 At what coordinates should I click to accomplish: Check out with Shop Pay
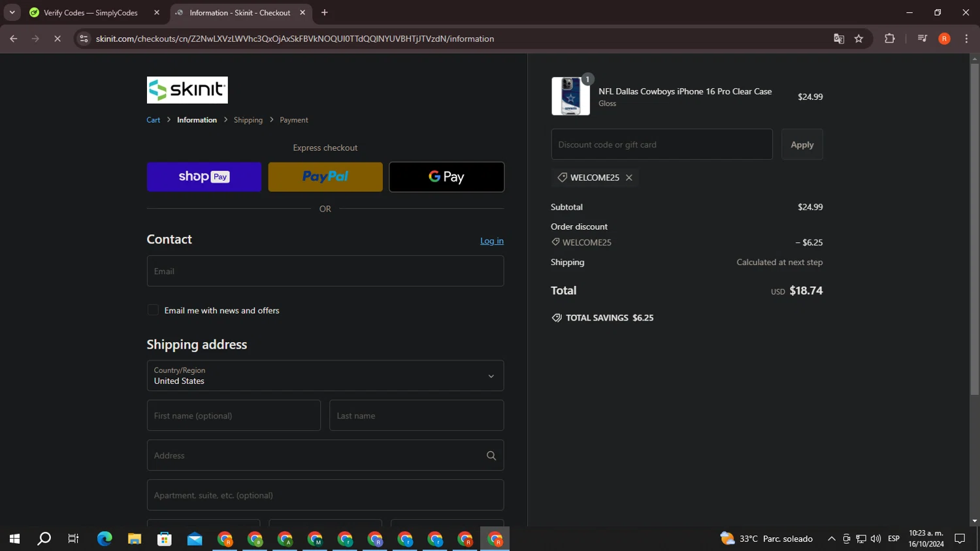click(204, 177)
